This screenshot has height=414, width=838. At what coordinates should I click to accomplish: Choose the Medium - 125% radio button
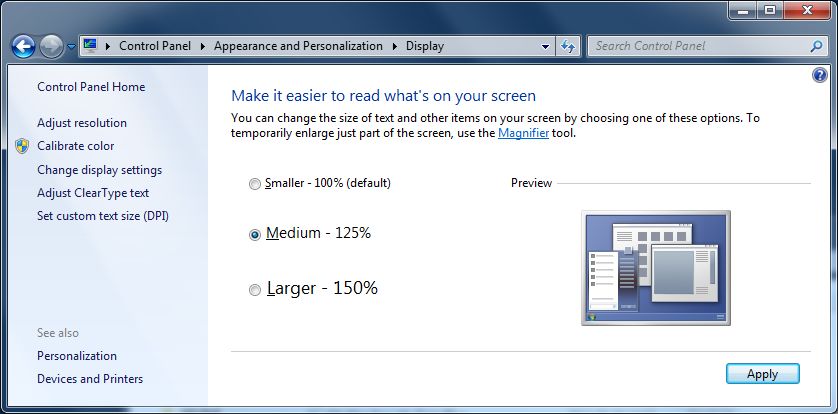point(255,234)
